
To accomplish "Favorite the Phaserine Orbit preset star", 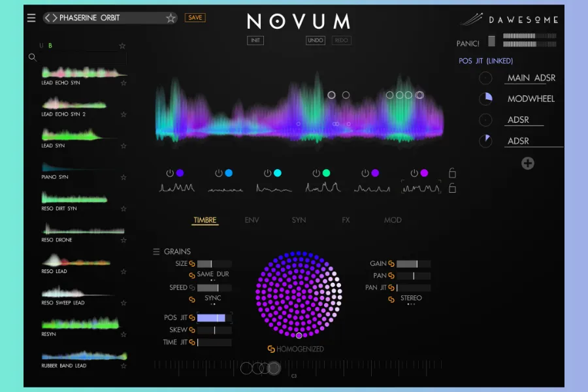I will (171, 18).
